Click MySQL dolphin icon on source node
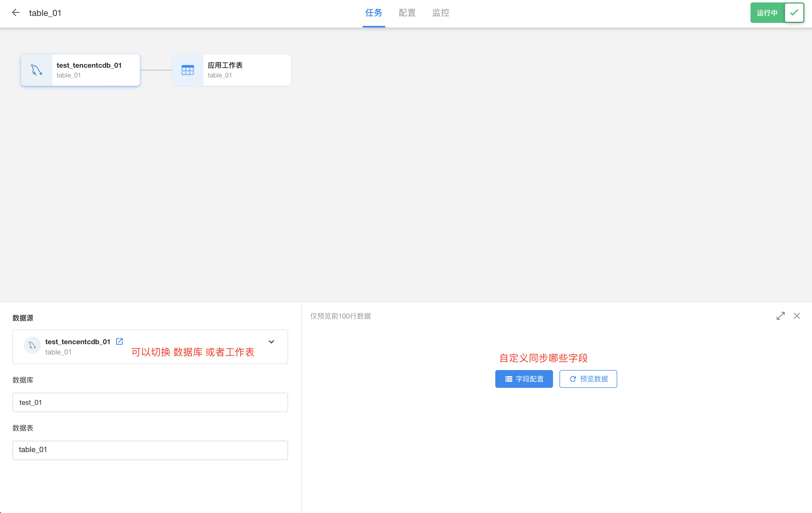The height and width of the screenshot is (513, 812). [36, 70]
